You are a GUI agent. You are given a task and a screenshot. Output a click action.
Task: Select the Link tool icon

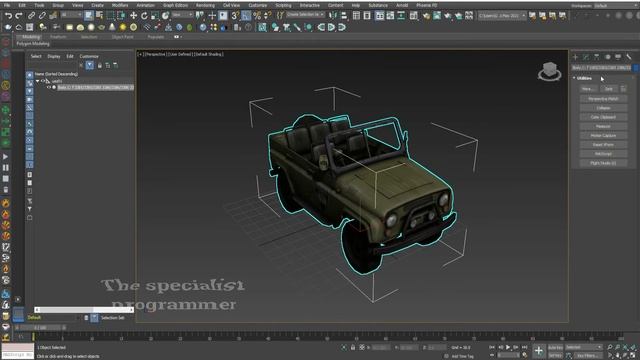[31, 16]
